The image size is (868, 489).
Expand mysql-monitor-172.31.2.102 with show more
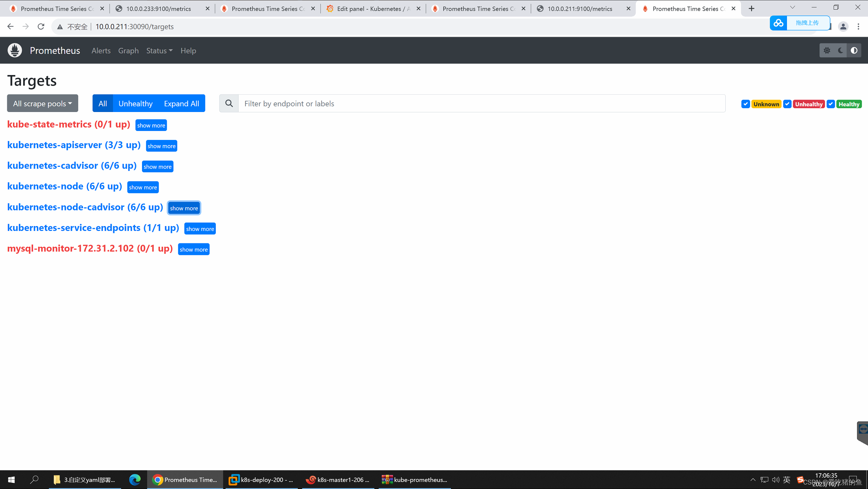(x=193, y=249)
